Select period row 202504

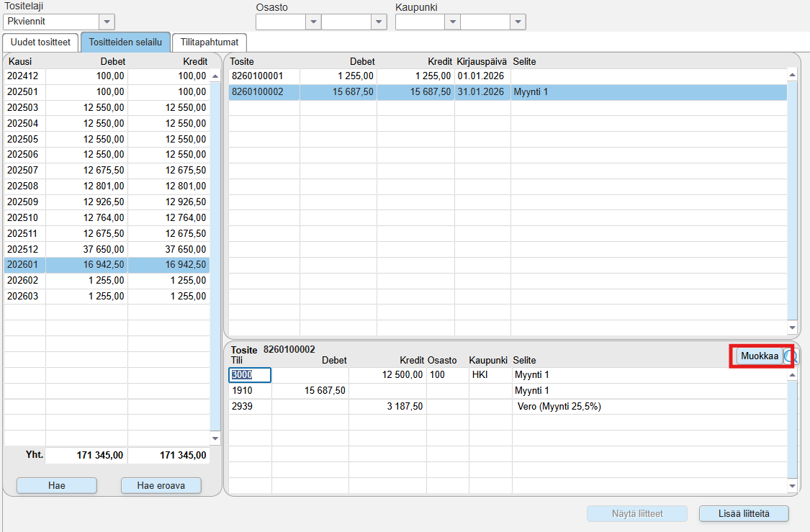point(107,123)
